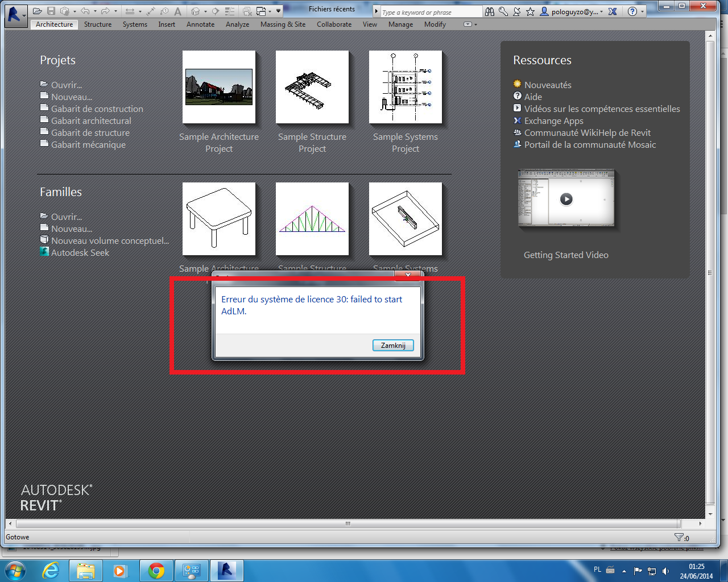Click the Help question mark icon
Screen dimensions: 728x582
(632, 11)
